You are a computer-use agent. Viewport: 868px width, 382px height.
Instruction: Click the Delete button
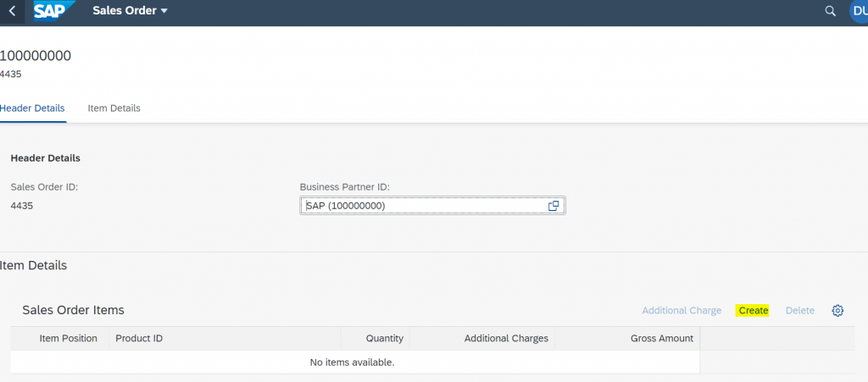point(800,311)
